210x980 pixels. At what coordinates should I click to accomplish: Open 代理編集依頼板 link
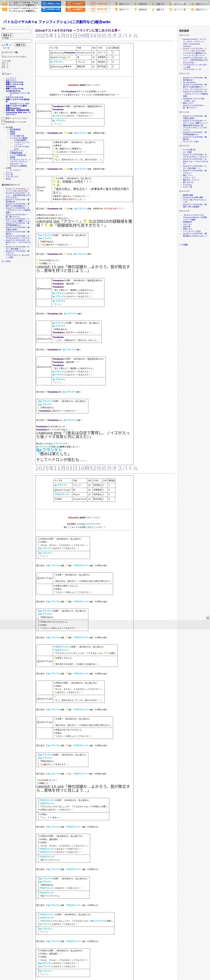16,153
